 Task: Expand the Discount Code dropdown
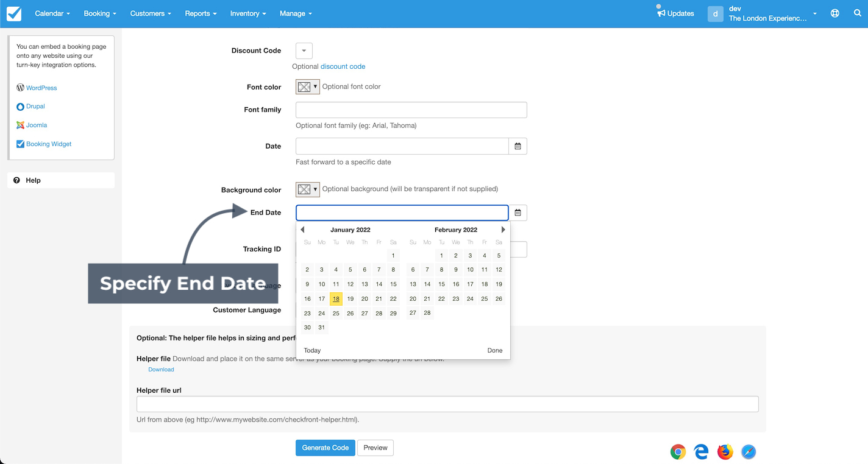pyautogui.click(x=304, y=51)
